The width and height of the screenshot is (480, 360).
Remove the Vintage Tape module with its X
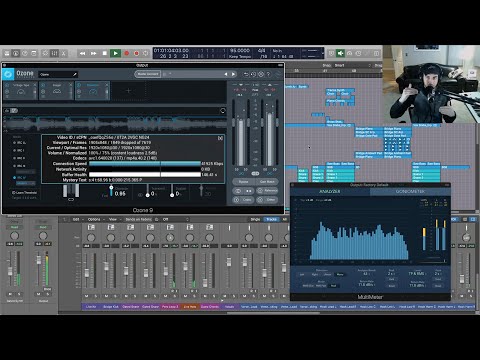click(x=35, y=85)
